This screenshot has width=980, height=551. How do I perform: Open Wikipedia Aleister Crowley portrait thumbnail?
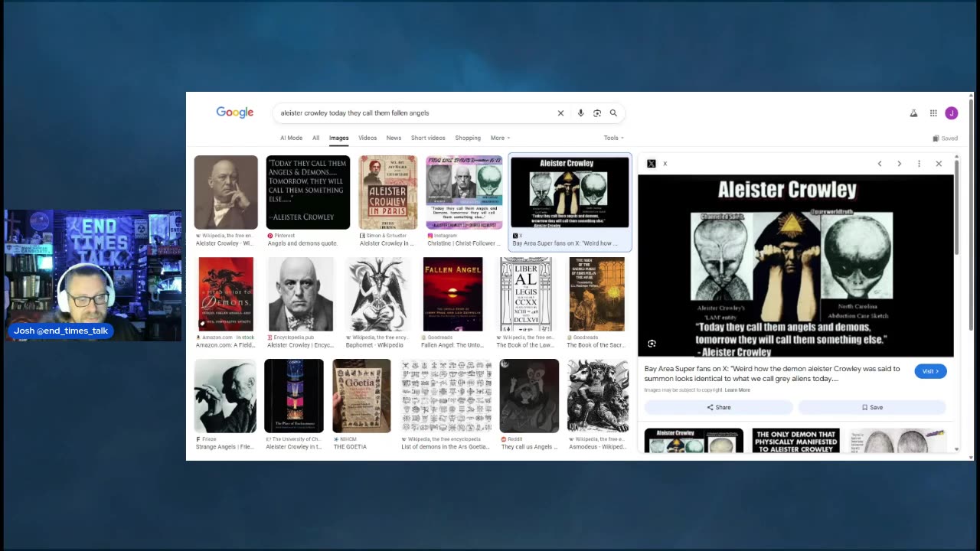(226, 192)
